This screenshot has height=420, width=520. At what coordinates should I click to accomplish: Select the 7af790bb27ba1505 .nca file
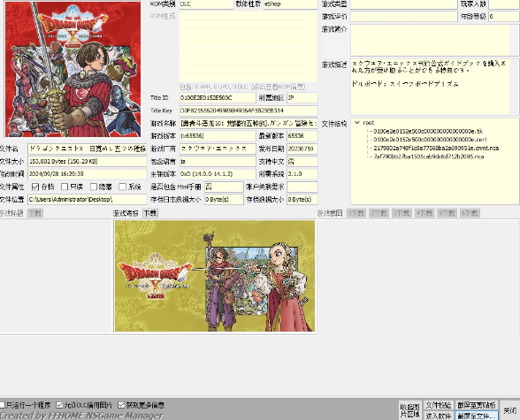(x=428, y=157)
